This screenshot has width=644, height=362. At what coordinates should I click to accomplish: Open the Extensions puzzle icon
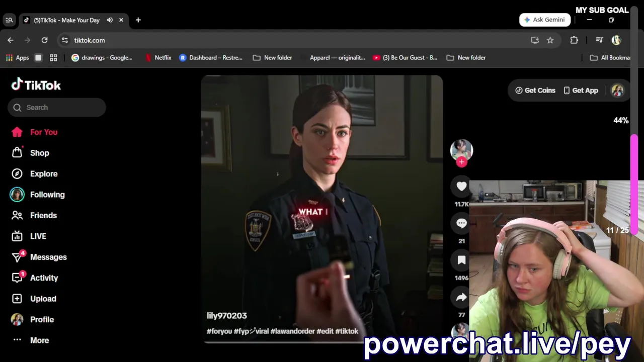point(574,40)
